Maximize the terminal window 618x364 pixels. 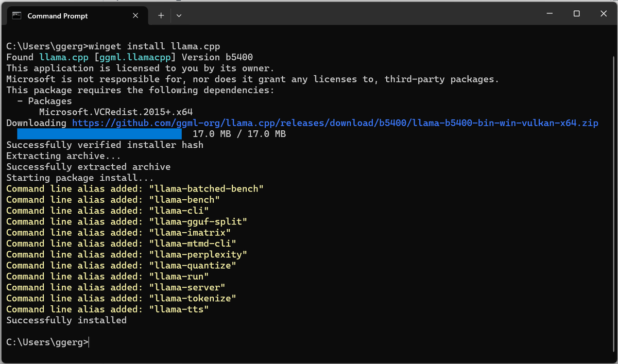coord(577,13)
